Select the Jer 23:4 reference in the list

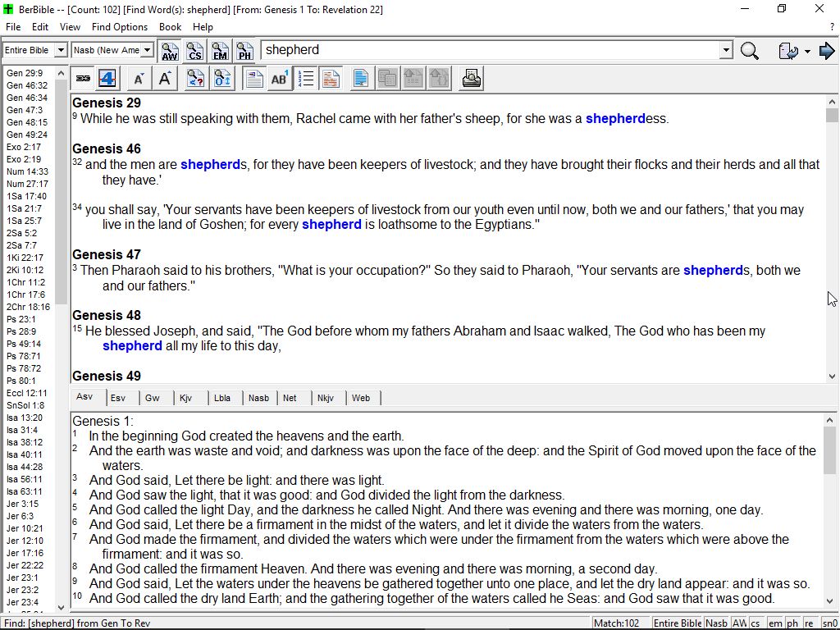click(x=22, y=603)
